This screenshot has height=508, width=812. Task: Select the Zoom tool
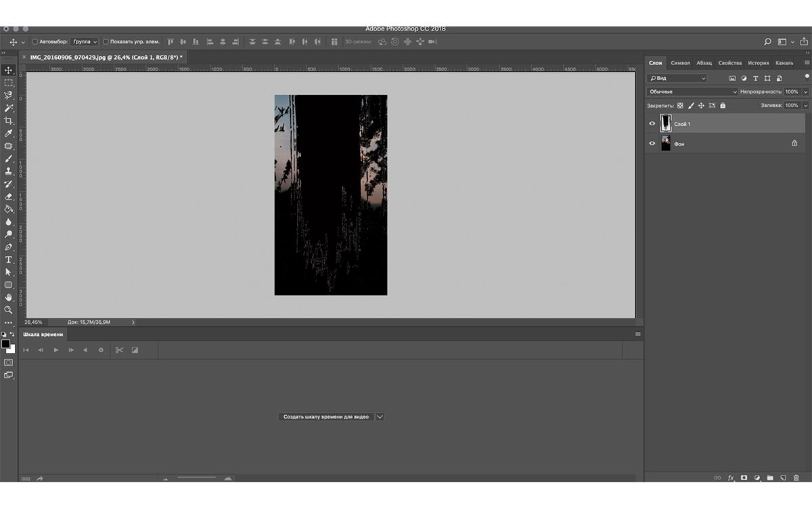click(9, 310)
